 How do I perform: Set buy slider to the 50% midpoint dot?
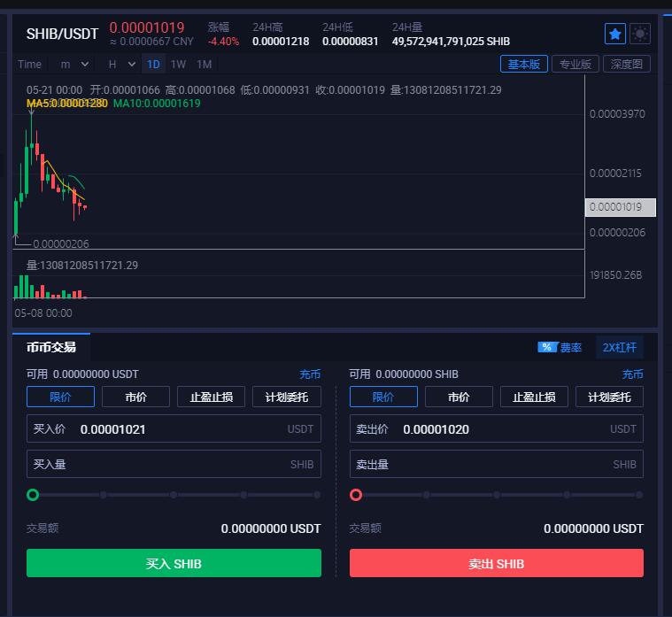pos(174,495)
